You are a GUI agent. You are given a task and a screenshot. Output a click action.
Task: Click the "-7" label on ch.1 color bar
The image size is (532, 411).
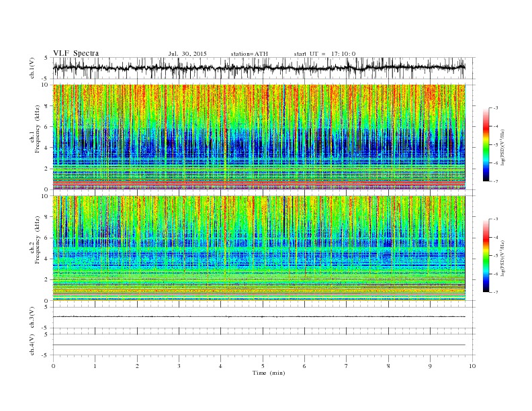pyautogui.click(x=496, y=181)
